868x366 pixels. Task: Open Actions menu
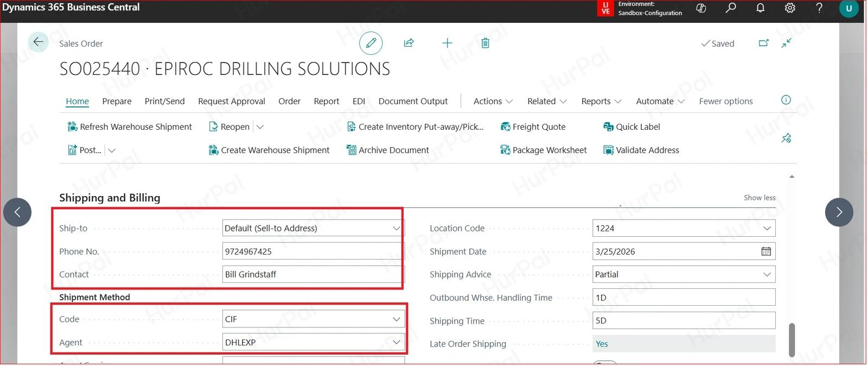click(493, 101)
